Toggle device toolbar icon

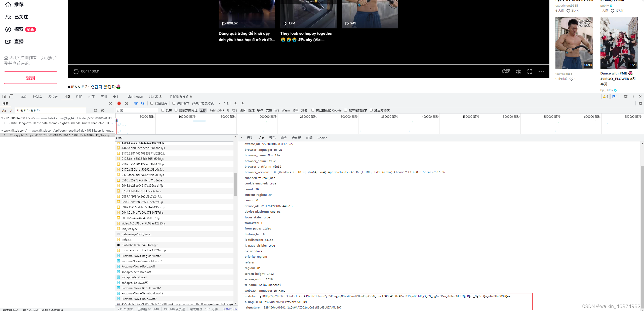11,96
